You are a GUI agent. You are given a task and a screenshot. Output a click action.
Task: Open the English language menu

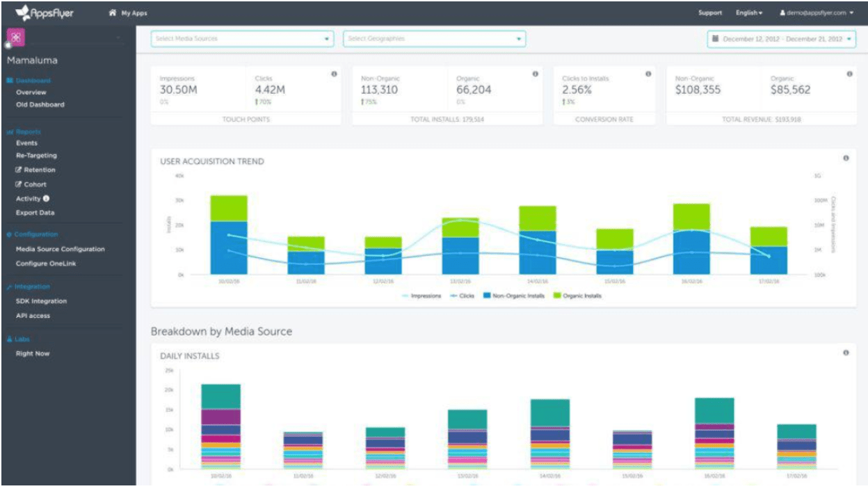pyautogui.click(x=749, y=13)
